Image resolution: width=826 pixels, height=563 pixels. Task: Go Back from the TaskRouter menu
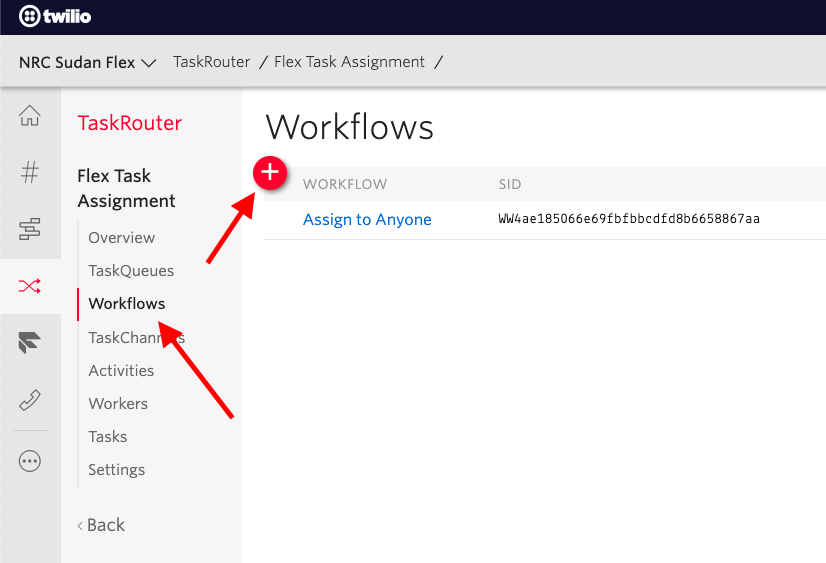pyautogui.click(x=101, y=525)
